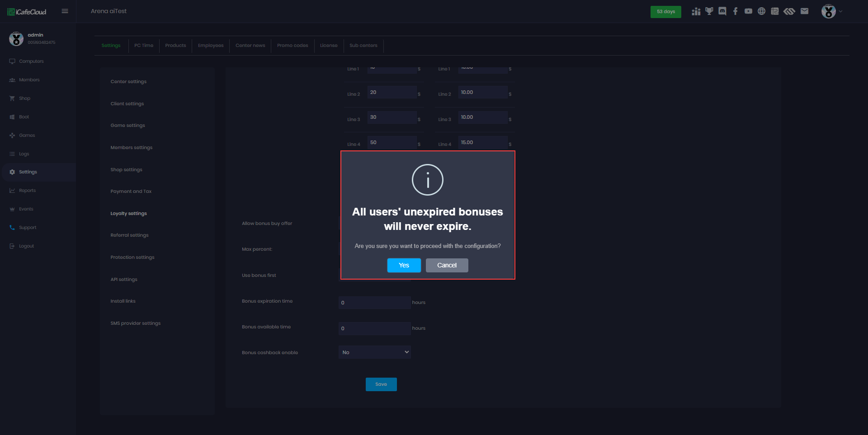
Task: Open Payment and Tax section
Action: 131,192
